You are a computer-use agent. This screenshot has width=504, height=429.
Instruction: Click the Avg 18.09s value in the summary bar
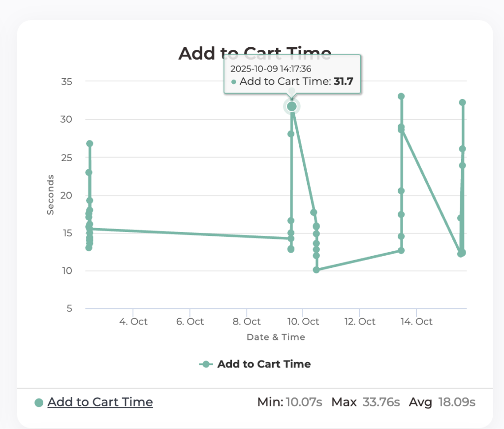tap(441, 402)
